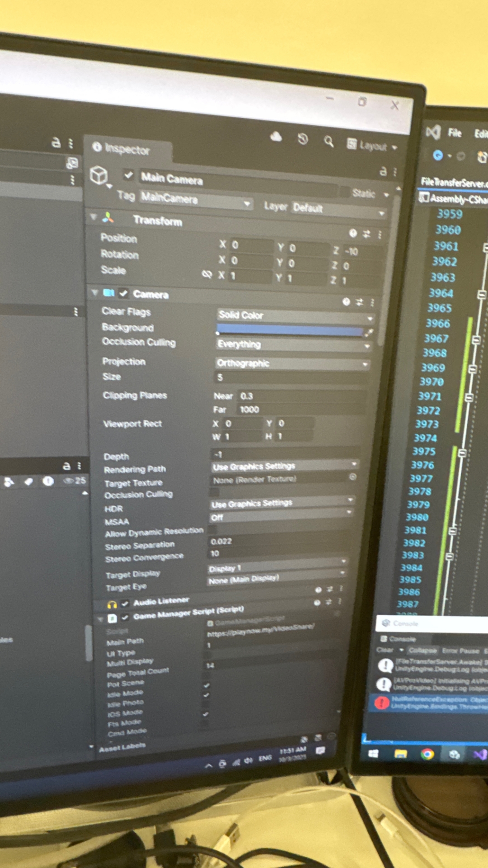
Task: Open the Occlusion Culling Everything mask dropdown
Action: tap(294, 345)
